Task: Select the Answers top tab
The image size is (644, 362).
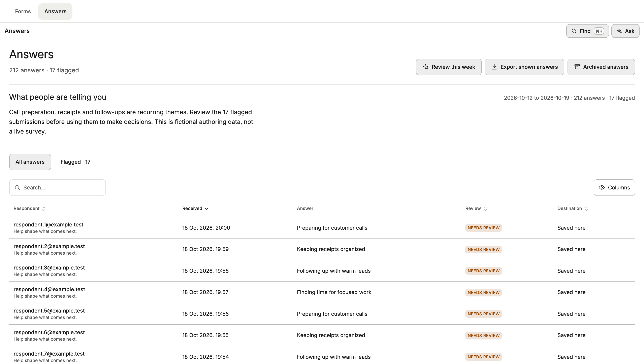Action: (x=55, y=11)
